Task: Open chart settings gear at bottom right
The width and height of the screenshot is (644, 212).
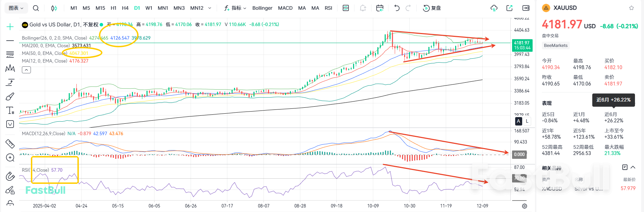Action: 524,206
